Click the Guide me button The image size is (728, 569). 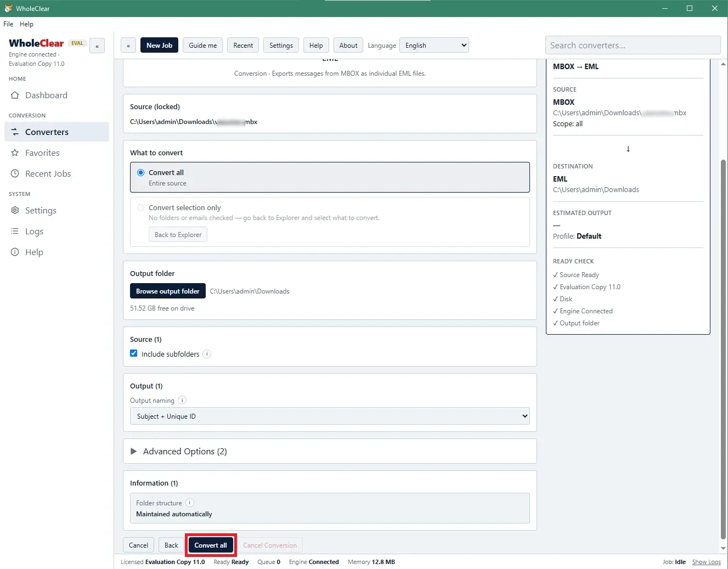tap(202, 46)
